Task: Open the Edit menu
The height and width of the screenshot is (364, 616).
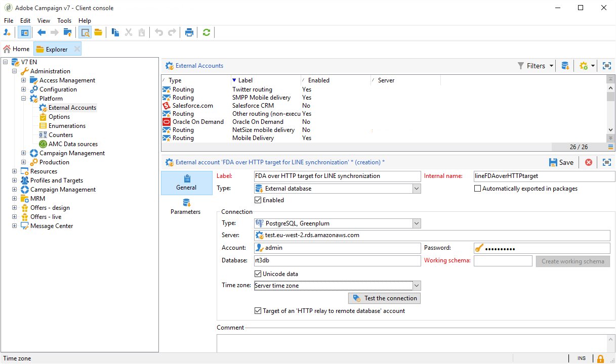Action: [x=25, y=21]
